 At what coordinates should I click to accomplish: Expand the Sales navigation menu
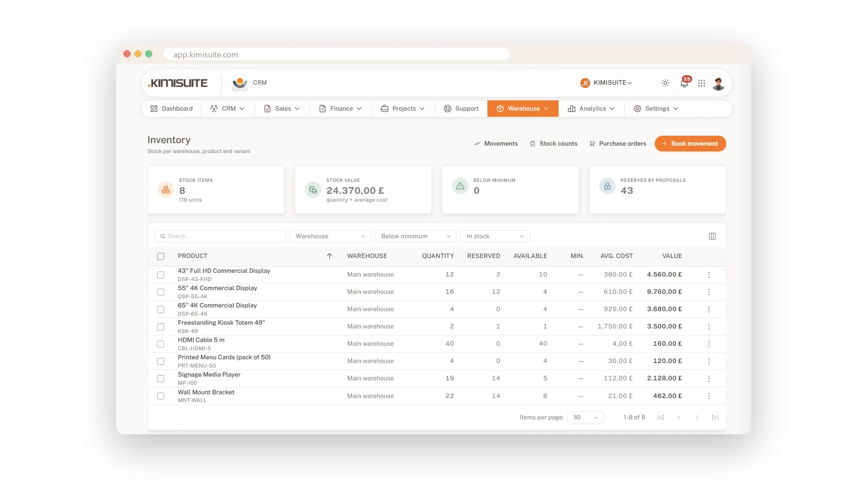(282, 109)
